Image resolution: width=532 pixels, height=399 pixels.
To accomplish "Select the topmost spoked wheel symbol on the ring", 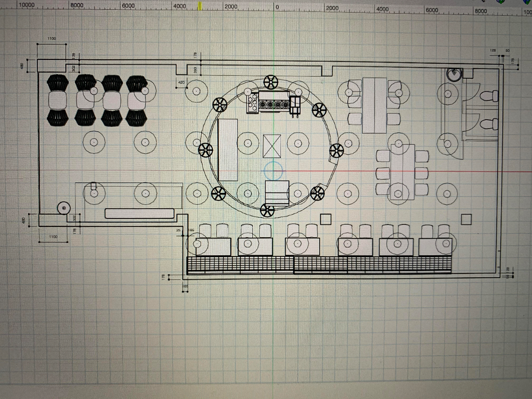I will tap(270, 81).
